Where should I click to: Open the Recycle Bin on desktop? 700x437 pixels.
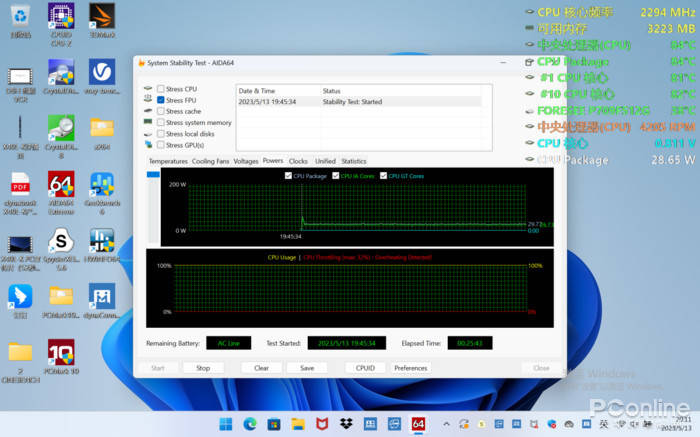pos(20,17)
